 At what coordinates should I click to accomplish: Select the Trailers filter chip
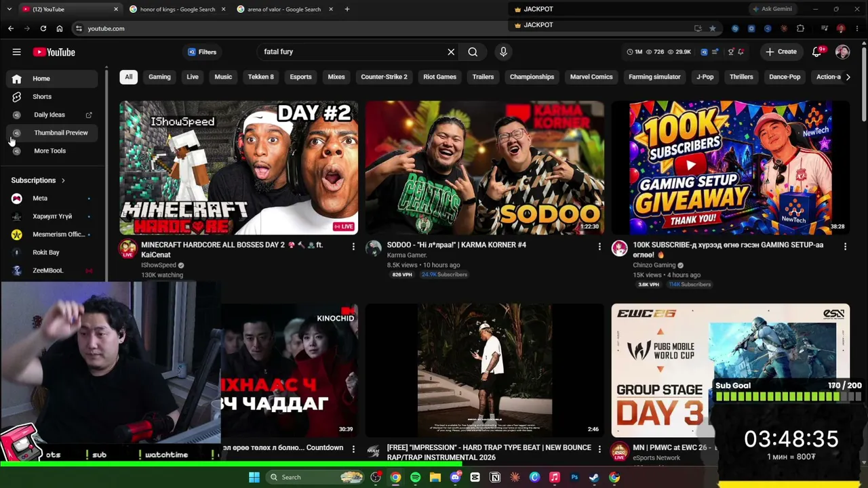pyautogui.click(x=483, y=77)
